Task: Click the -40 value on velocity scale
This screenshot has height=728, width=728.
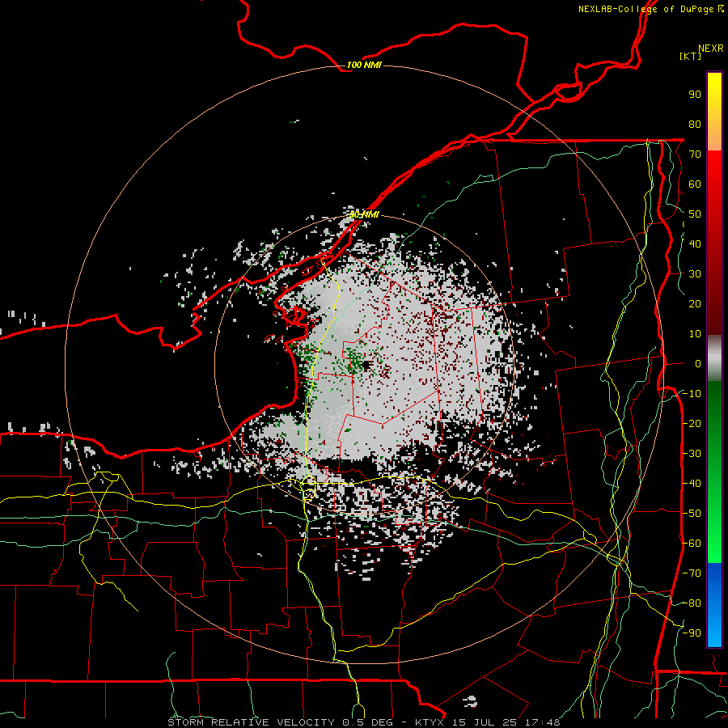Action: (692, 484)
